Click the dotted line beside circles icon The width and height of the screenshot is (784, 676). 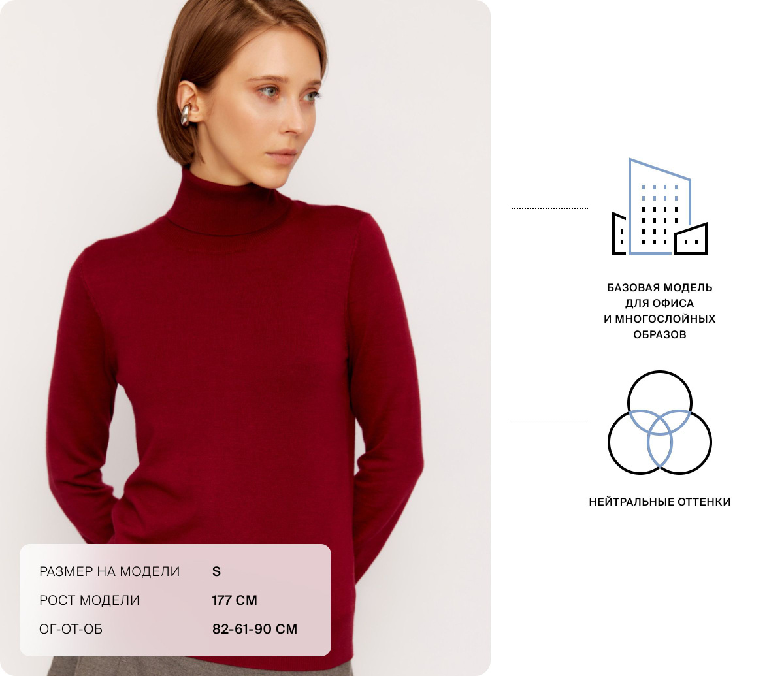coord(549,423)
